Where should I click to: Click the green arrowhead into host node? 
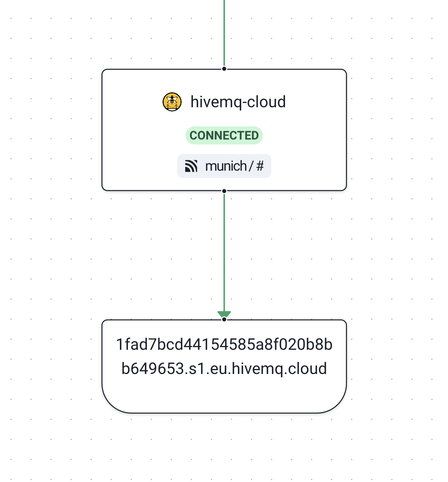224,314
